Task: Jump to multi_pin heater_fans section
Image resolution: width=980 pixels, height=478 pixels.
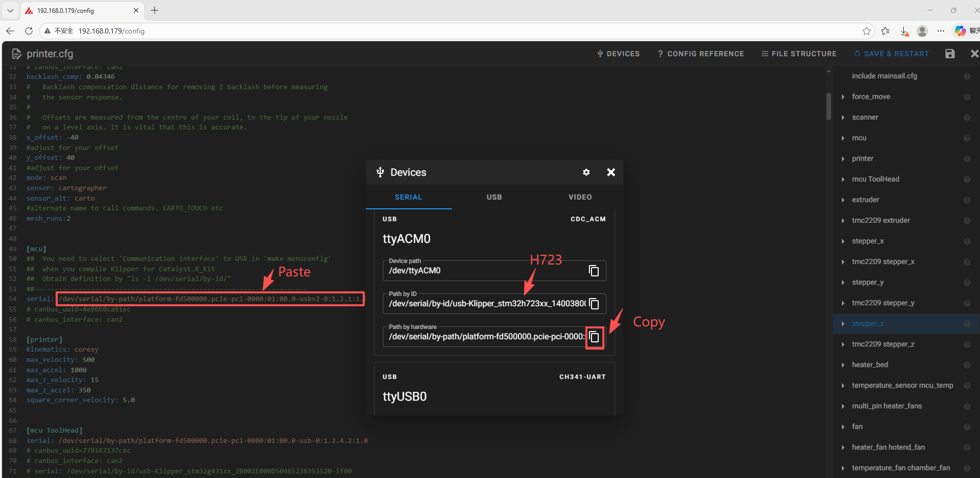Action: [887, 406]
